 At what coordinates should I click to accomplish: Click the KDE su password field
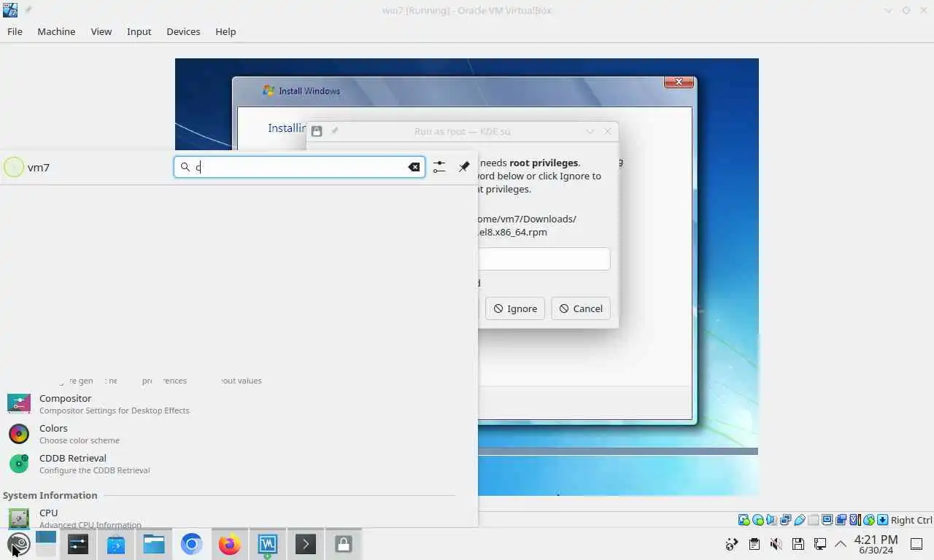pyautogui.click(x=544, y=259)
